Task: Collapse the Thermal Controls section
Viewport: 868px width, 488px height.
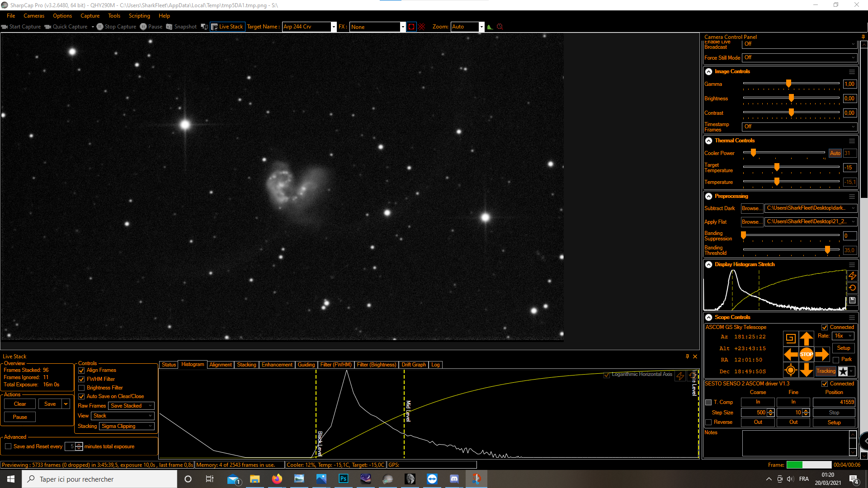Action: (x=709, y=141)
